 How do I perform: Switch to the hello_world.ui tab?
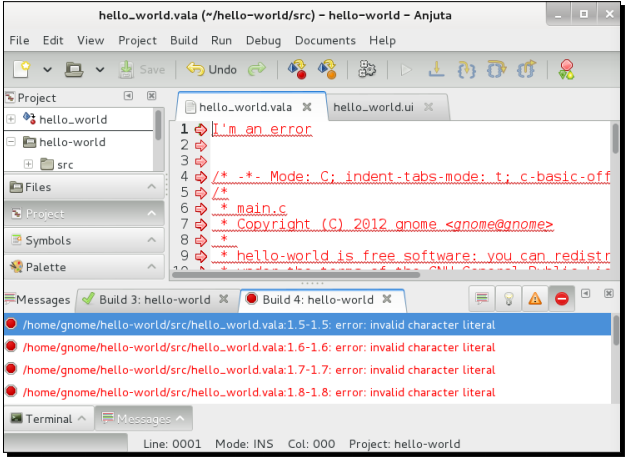click(x=375, y=106)
